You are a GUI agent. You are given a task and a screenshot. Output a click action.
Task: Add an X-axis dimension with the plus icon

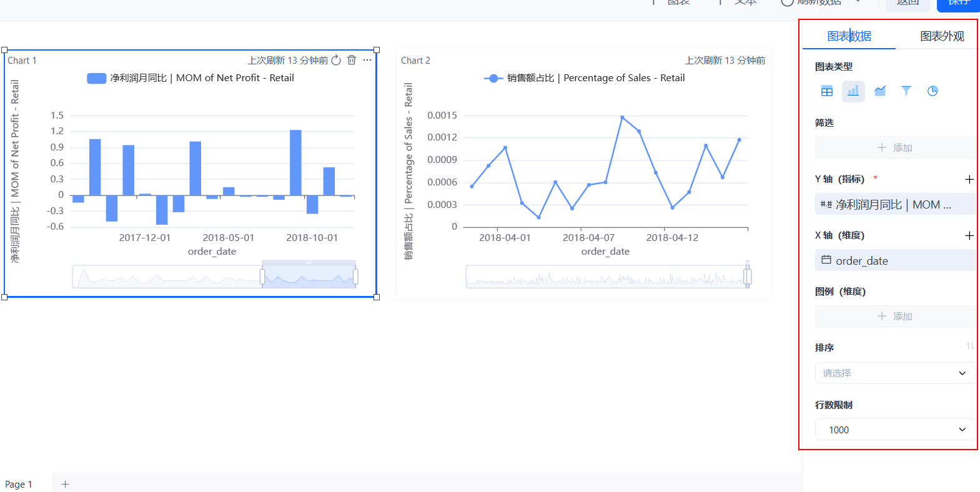[x=969, y=235]
